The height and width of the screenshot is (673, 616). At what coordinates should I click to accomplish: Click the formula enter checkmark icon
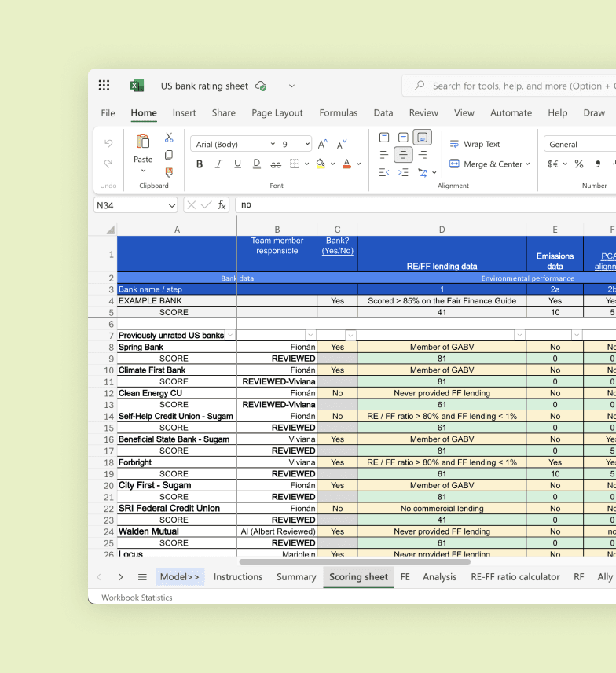pos(207,205)
